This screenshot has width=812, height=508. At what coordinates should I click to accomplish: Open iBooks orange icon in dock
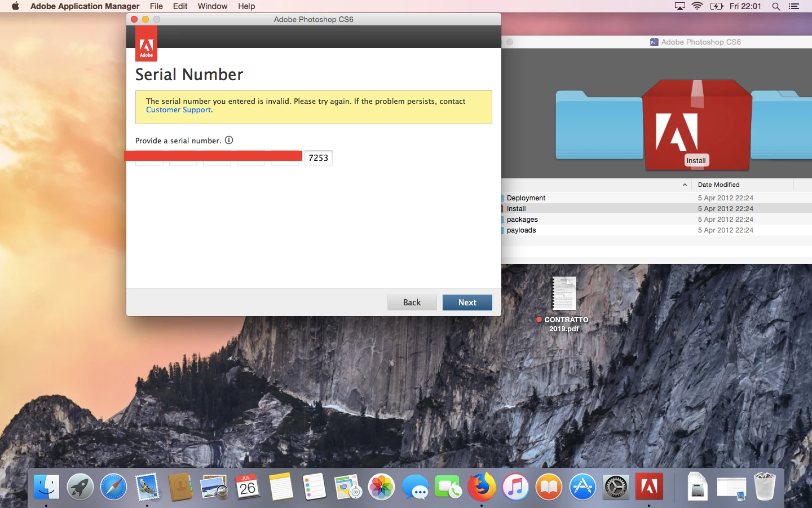(x=549, y=487)
